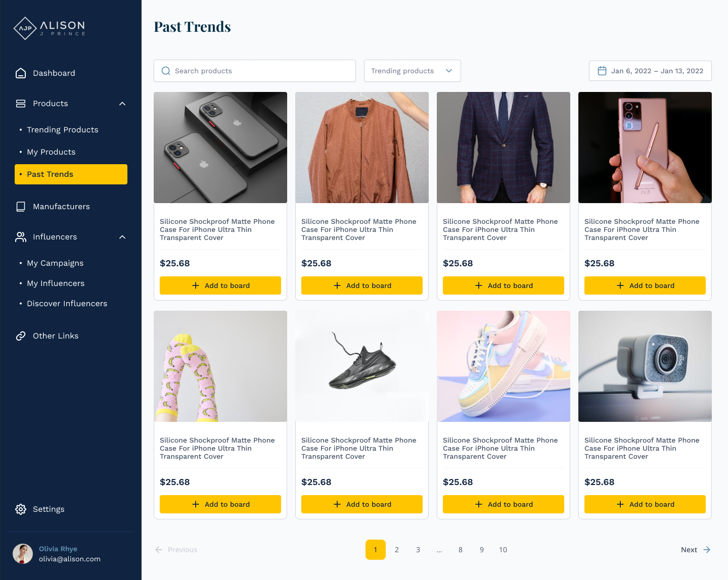Select My Campaigns in sidebar

[55, 263]
